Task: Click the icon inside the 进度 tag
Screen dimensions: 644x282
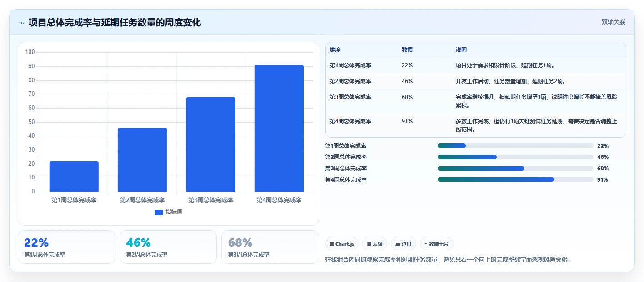Action: [x=398, y=244]
